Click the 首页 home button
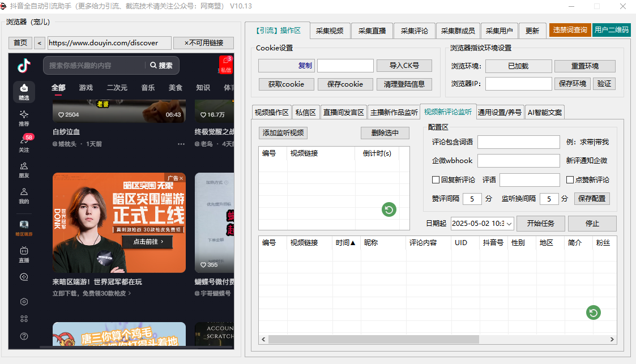 click(20, 43)
